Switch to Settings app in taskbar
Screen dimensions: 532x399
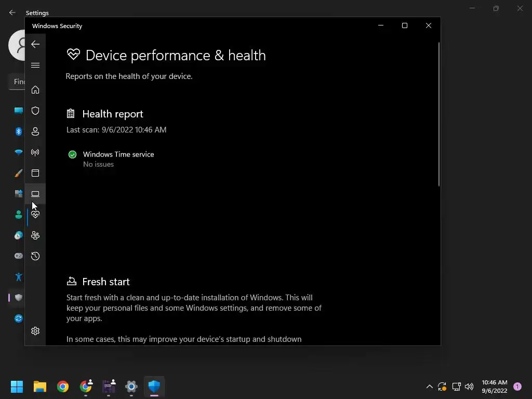coord(131,387)
